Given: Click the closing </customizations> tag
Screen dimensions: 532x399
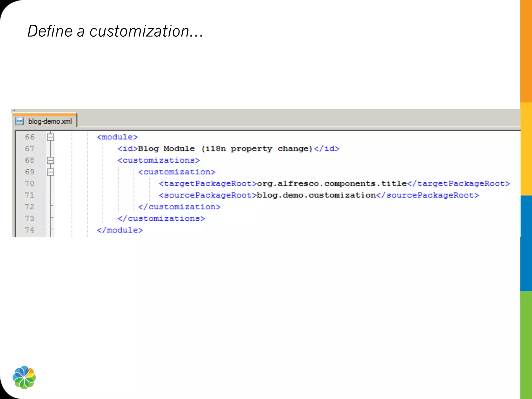Looking at the screenshot, I should pyautogui.click(x=161, y=218).
